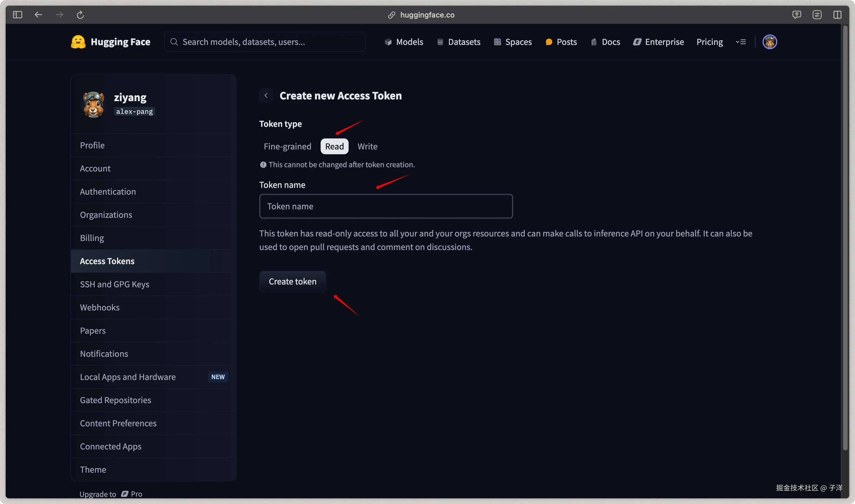
Task: Click the back chevron beside Create new Access Token
Action: tap(266, 96)
